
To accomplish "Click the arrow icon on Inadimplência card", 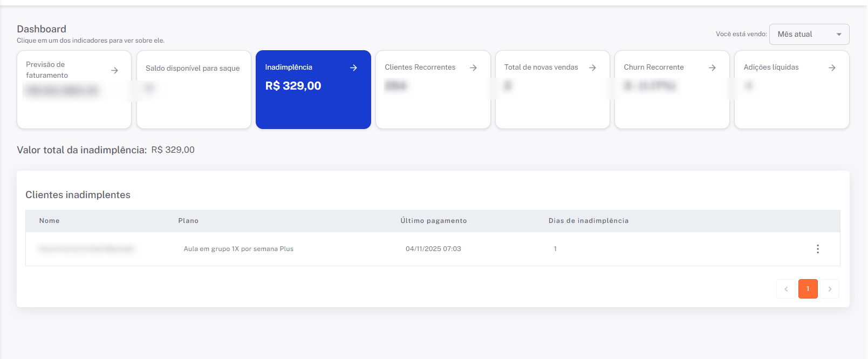I will (353, 67).
